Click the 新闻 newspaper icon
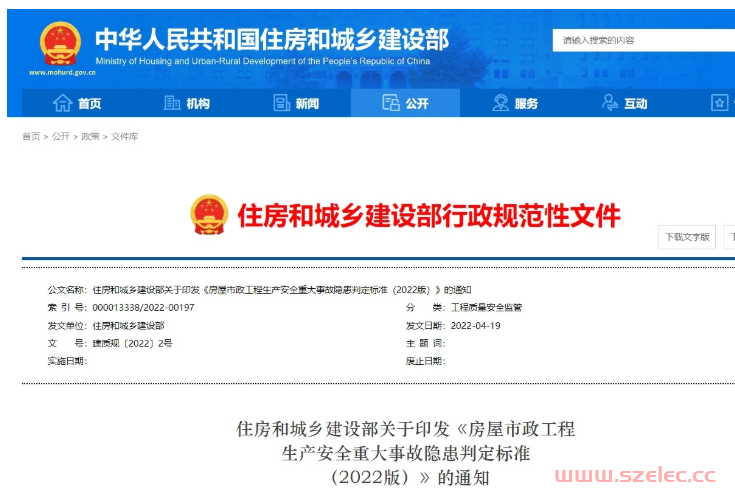The image size is (735, 502). pos(281,103)
